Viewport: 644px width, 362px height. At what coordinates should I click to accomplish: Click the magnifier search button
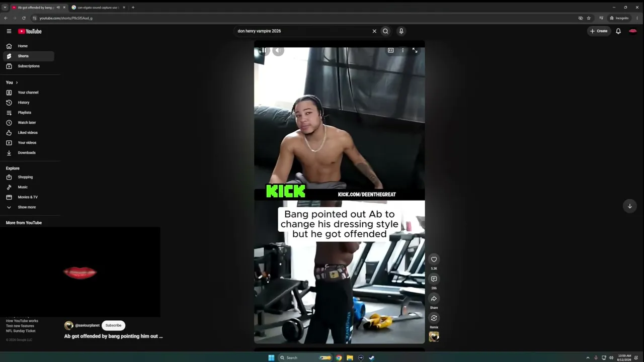click(x=385, y=31)
